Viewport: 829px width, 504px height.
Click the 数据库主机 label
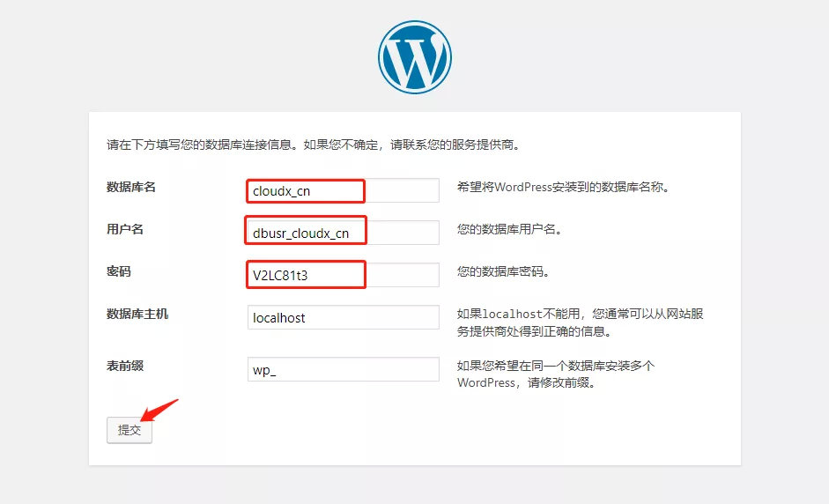pos(137,315)
